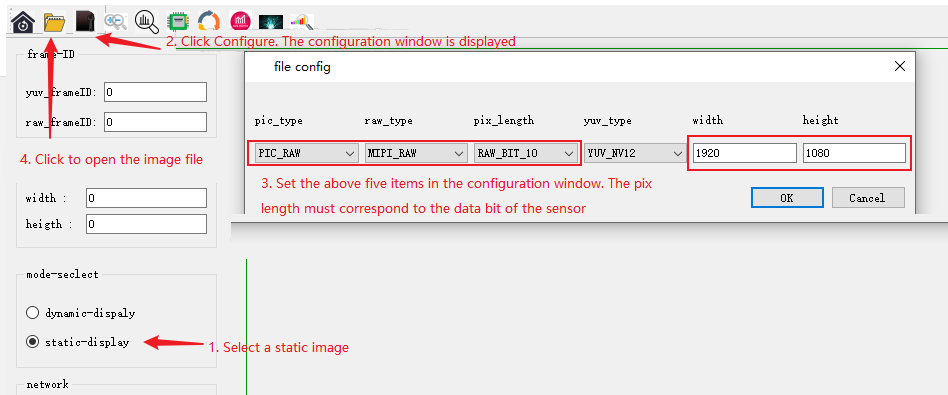
Task: Click the width field showing 1920
Action: [x=744, y=153]
